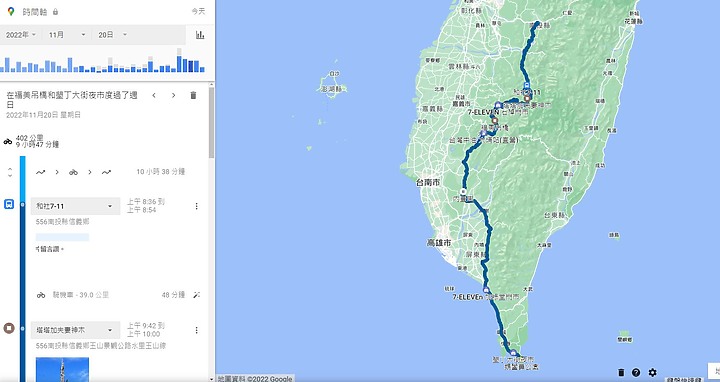Click the left panel vertical scrollbar
Screen dimensions: 720x382
click(x=212, y=123)
